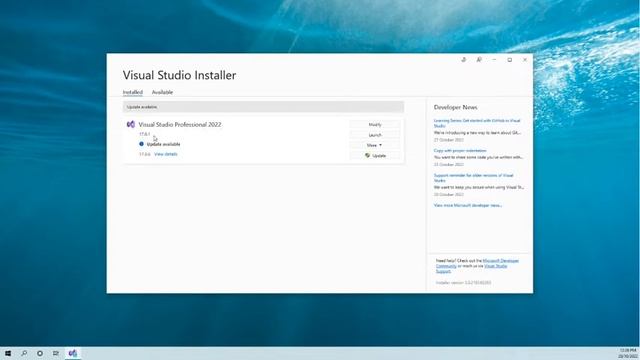View more Microsoft developer news link
The image size is (640, 360).
(x=468, y=205)
